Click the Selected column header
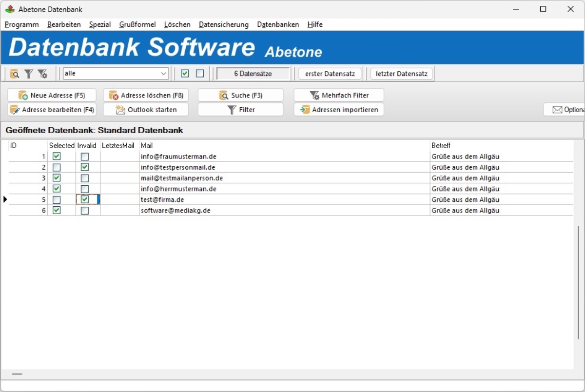The image size is (585, 392). tap(62, 145)
